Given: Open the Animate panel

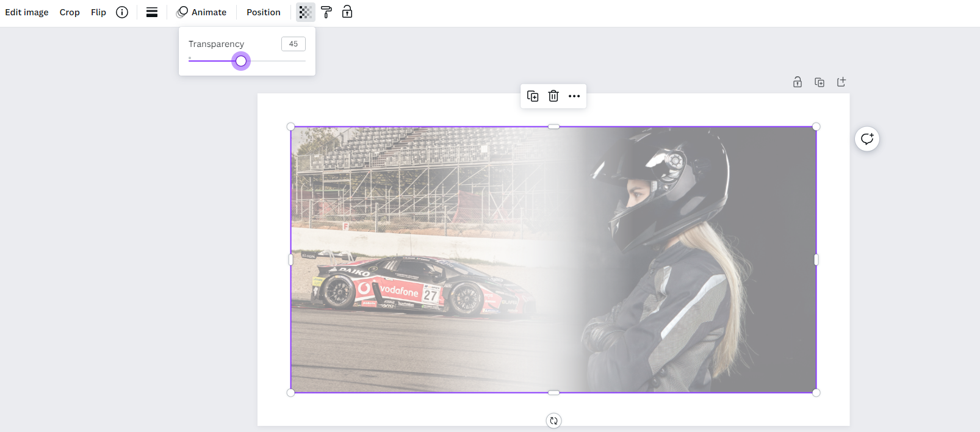Looking at the screenshot, I should [x=201, y=12].
